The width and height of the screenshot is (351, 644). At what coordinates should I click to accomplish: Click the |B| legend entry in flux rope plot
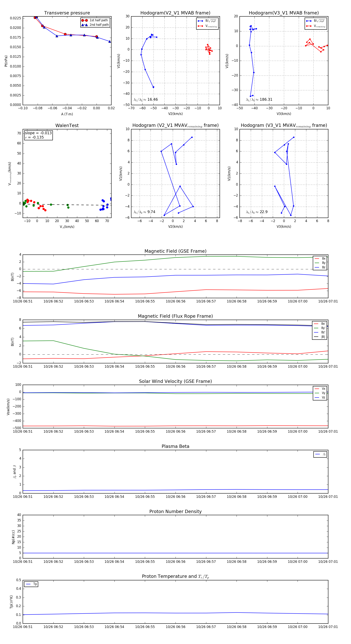point(320,337)
